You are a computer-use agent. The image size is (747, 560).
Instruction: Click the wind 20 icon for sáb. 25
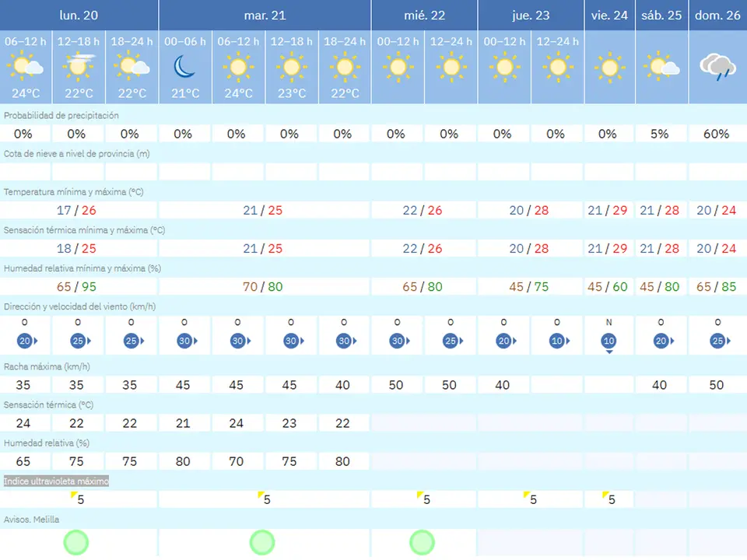tap(664, 341)
